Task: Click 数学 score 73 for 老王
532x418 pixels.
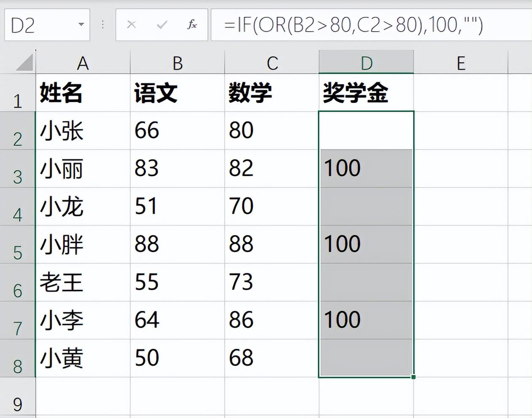Action: pos(272,282)
